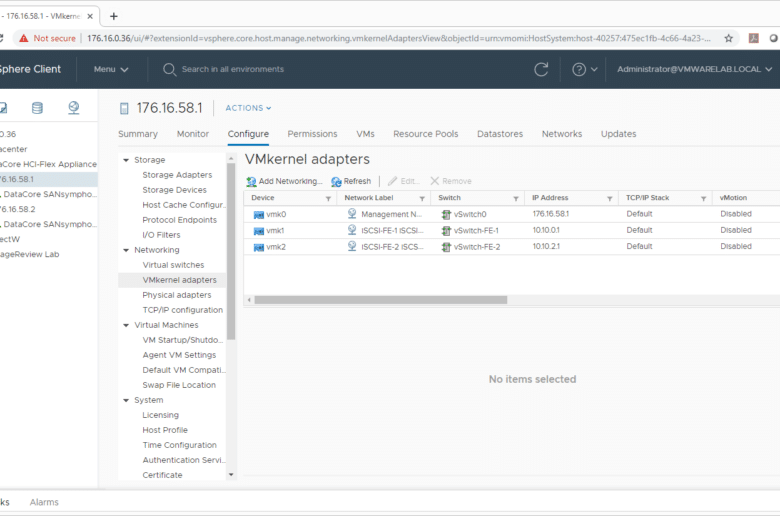Screen dimensions: 780x516
Task: Click the vmk2 adapter icon
Action: point(259,247)
